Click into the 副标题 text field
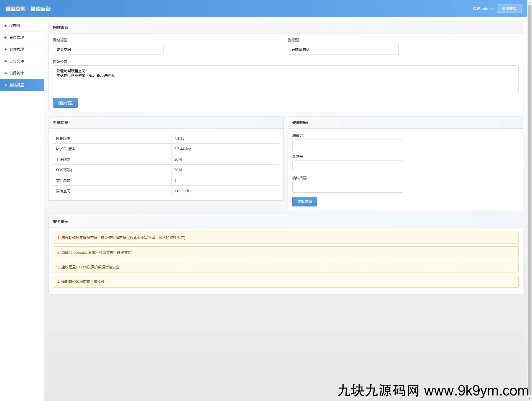 343,50
